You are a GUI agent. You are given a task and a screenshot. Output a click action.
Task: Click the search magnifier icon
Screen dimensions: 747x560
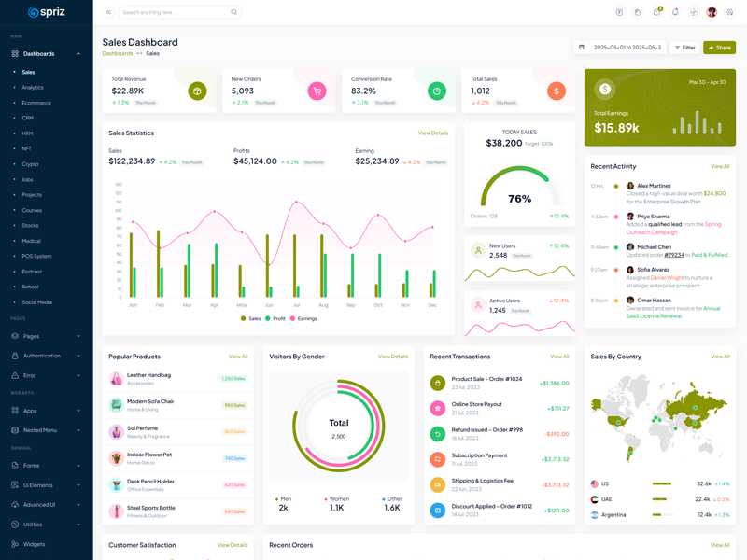point(233,12)
